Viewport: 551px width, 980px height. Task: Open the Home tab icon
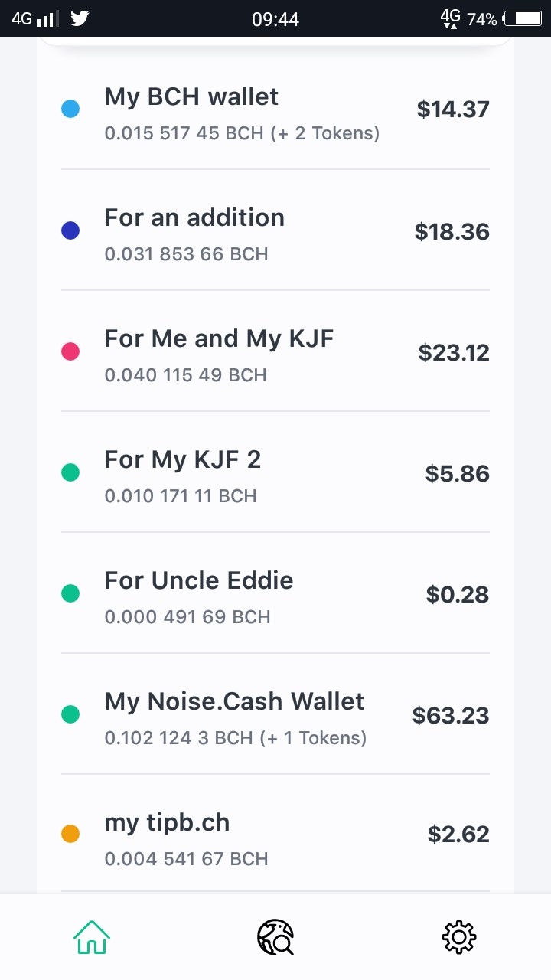[x=91, y=936]
